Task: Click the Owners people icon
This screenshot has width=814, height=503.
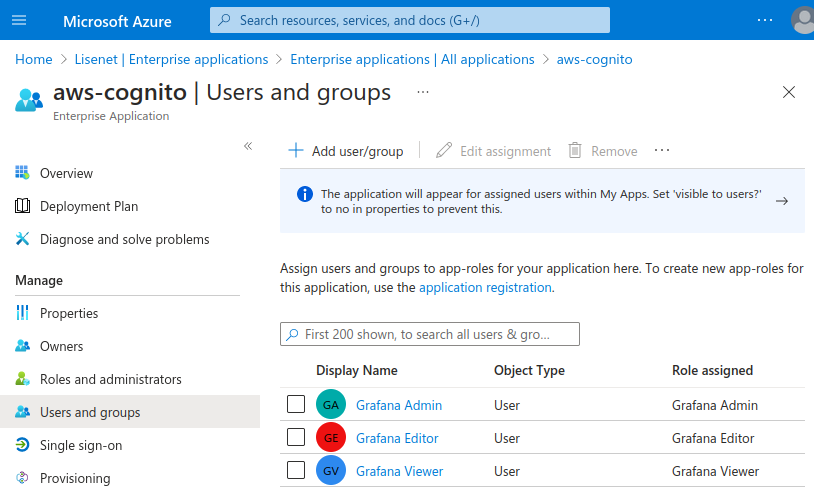Action: point(22,346)
